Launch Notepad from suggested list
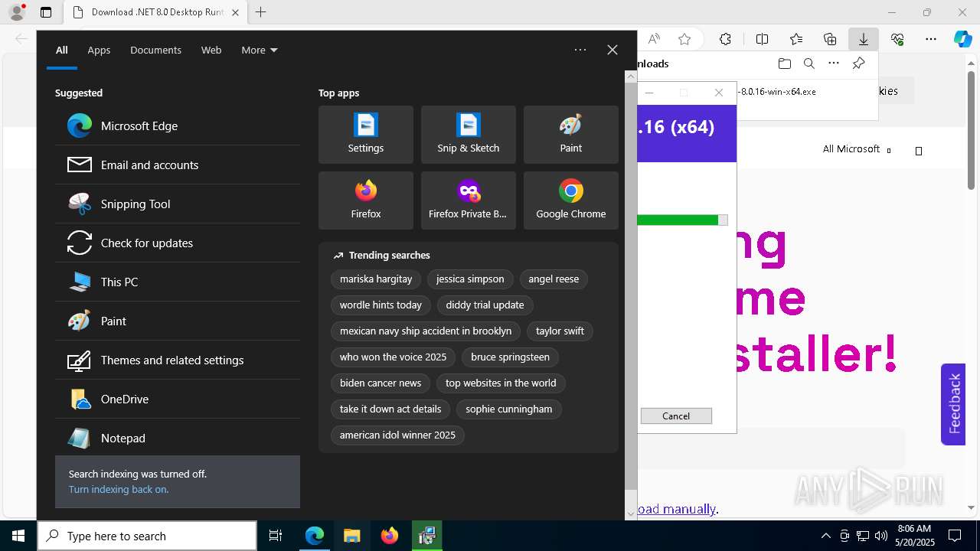This screenshot has width=980, height=551. [x=178, y=438]
